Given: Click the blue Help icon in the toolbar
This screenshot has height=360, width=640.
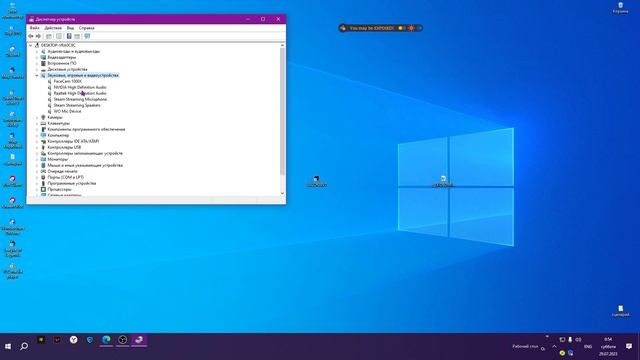Looking at the screenshot, I should [x=69, y=36].
